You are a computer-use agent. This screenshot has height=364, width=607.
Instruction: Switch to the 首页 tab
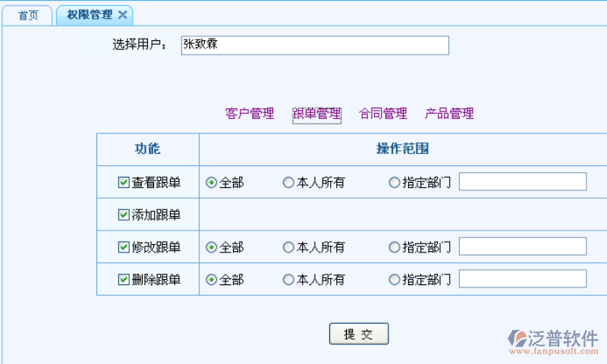coord(27,15)
